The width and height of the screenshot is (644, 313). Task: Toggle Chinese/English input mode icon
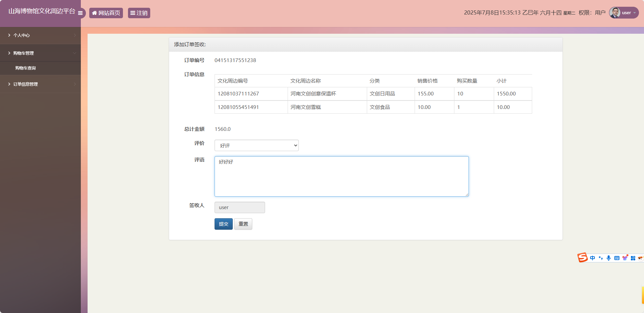pyautogui.click(x=592, y=258)
